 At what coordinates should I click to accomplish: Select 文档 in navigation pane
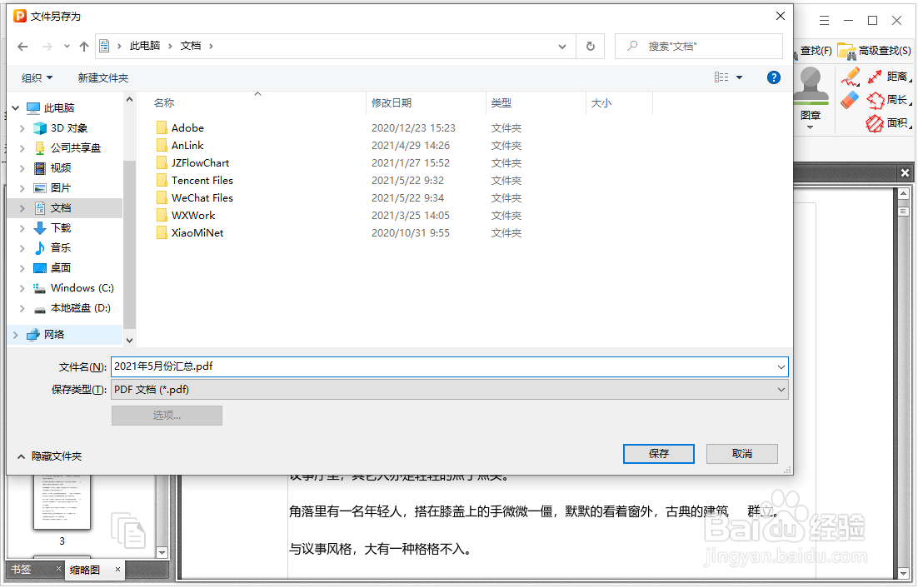pyautogui.click(x=61, y=207)
